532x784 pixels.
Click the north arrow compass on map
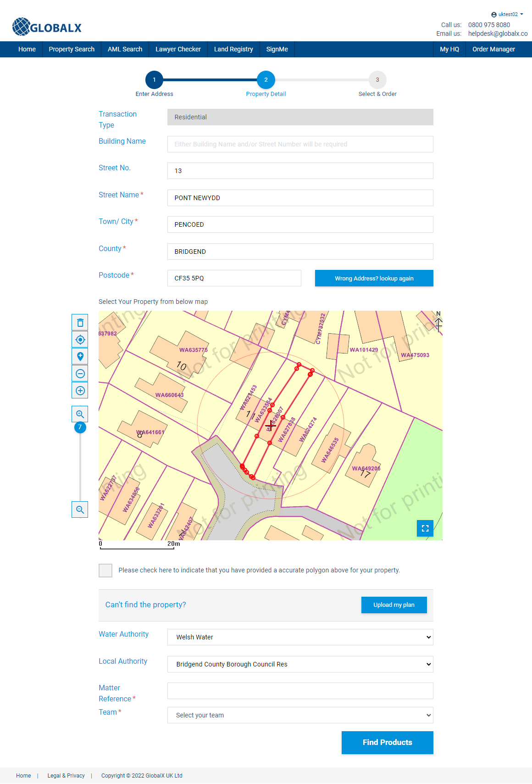tap(438, 321)
